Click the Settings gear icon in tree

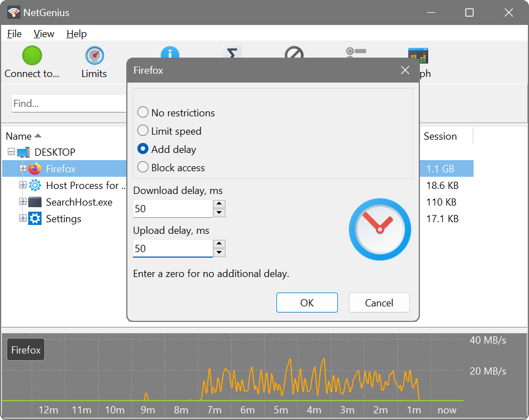35,219
